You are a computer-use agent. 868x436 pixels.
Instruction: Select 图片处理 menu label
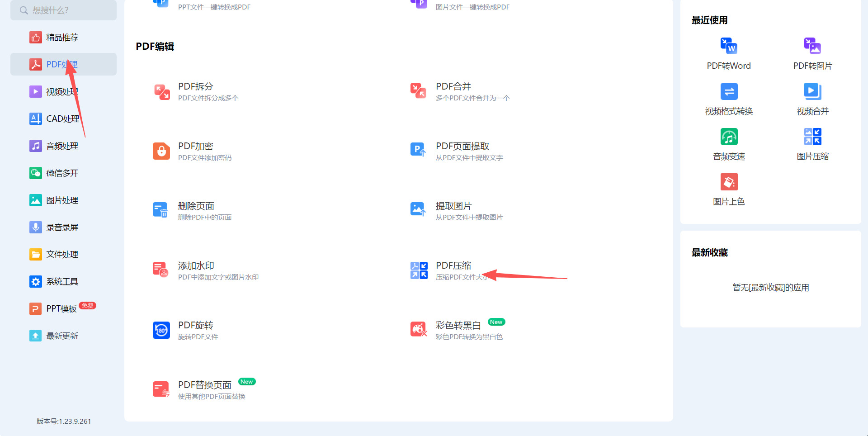[62, 200]
